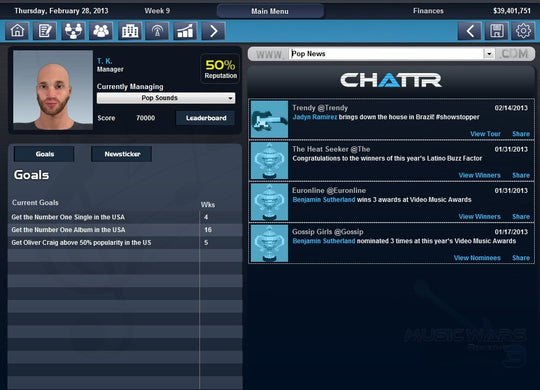
Task: Go back using left arrow icon
Action: coord(470,31)
